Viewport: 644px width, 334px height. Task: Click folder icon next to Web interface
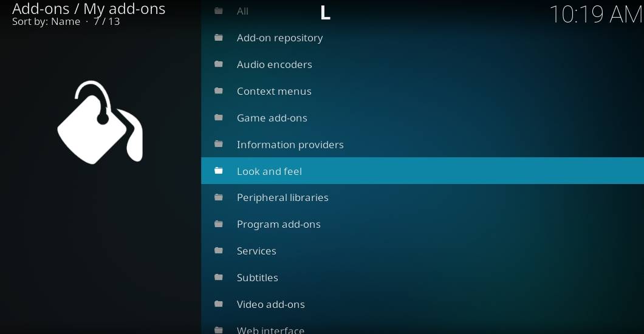219,330
